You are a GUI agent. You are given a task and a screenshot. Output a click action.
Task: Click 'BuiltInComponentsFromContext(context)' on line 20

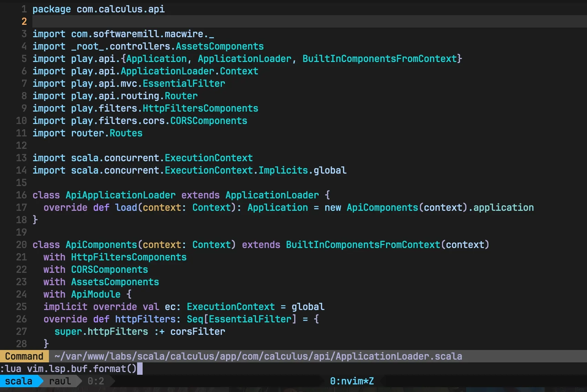(388, 245)
